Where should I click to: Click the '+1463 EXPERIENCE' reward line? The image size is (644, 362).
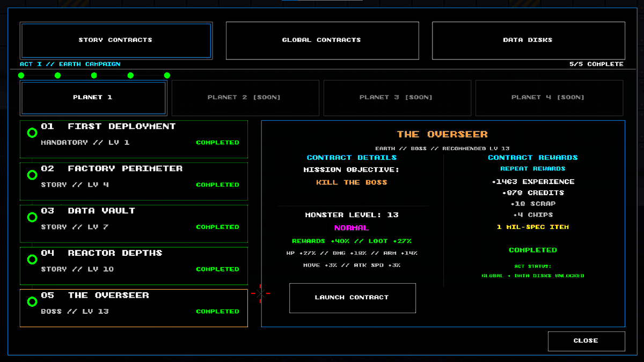coord(533,182)
